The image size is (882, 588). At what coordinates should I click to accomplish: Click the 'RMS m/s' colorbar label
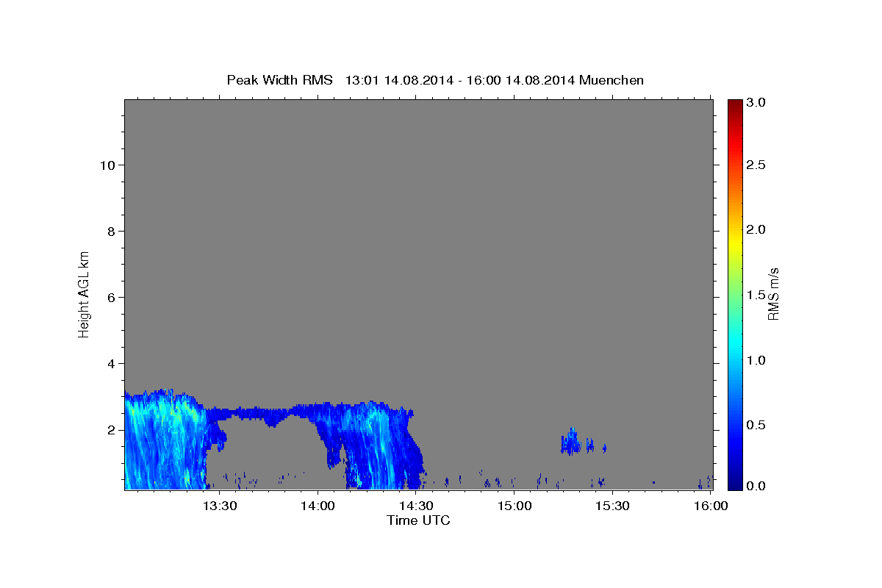coord(773,294)
